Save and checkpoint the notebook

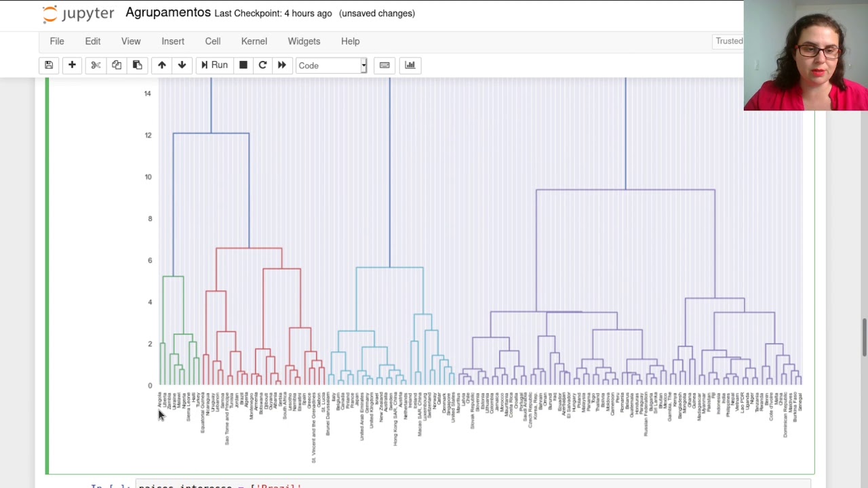coord(49,65)
